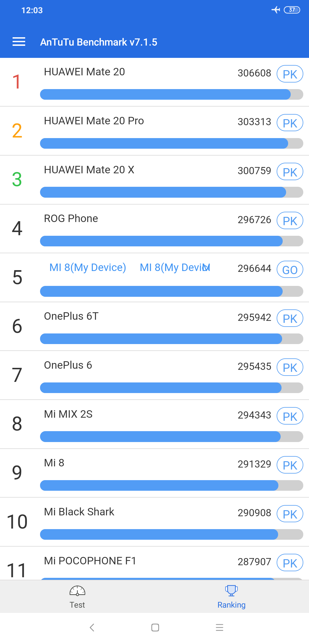Tap the Android back navigation arrow
The width and height of the screenshot is (309, 644).
92,627
